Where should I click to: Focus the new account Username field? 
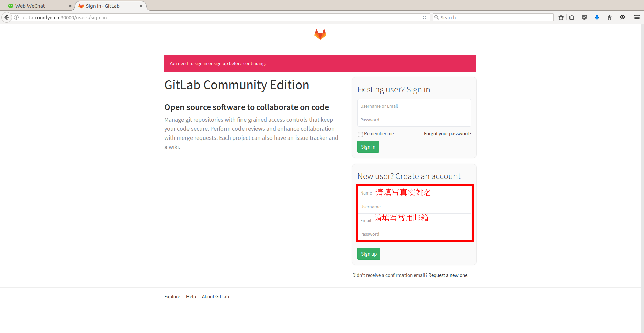414,207
